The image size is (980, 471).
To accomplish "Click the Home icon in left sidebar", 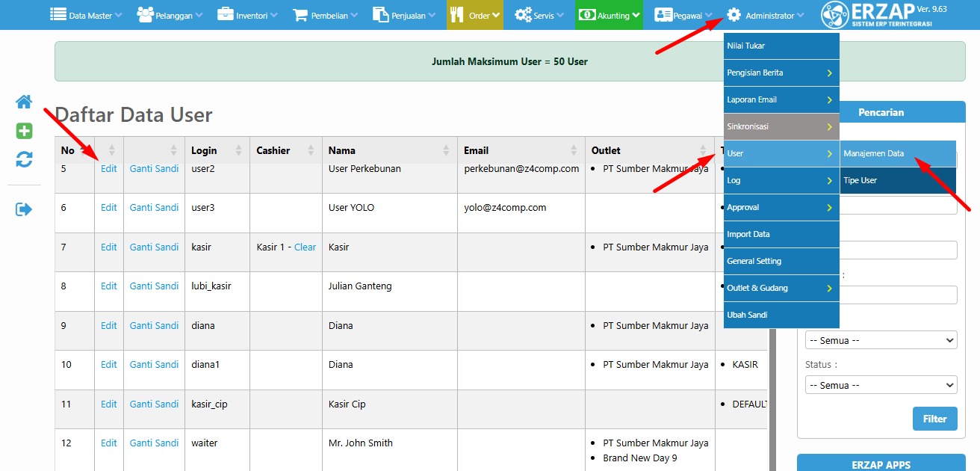I will [24, 102].
